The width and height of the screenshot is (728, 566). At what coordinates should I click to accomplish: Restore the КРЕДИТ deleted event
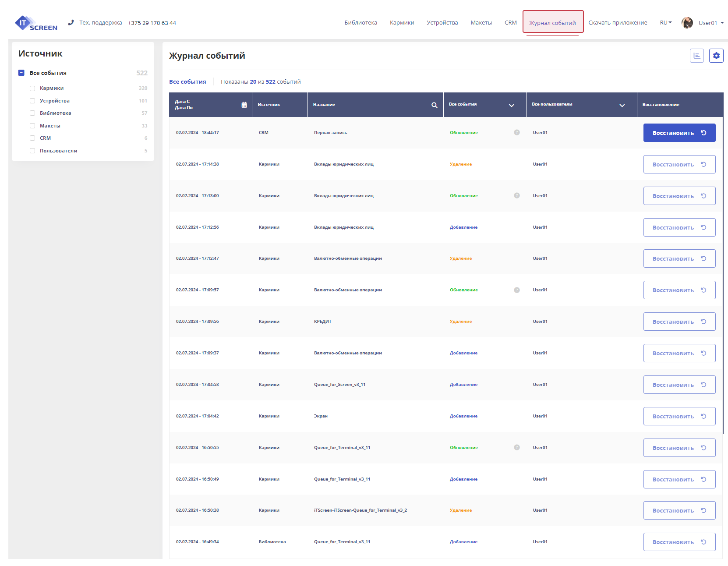[x=679, y=322]
